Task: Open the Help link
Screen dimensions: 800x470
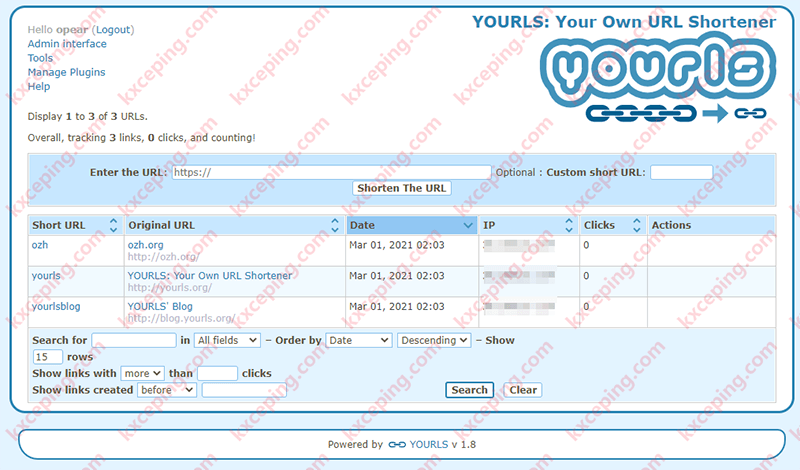Action: 39,86
